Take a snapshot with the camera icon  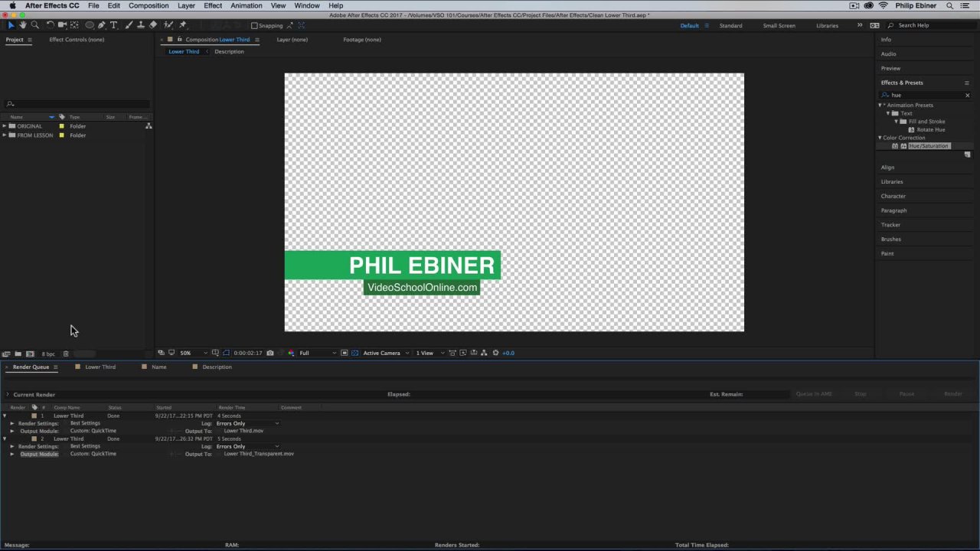269,353
